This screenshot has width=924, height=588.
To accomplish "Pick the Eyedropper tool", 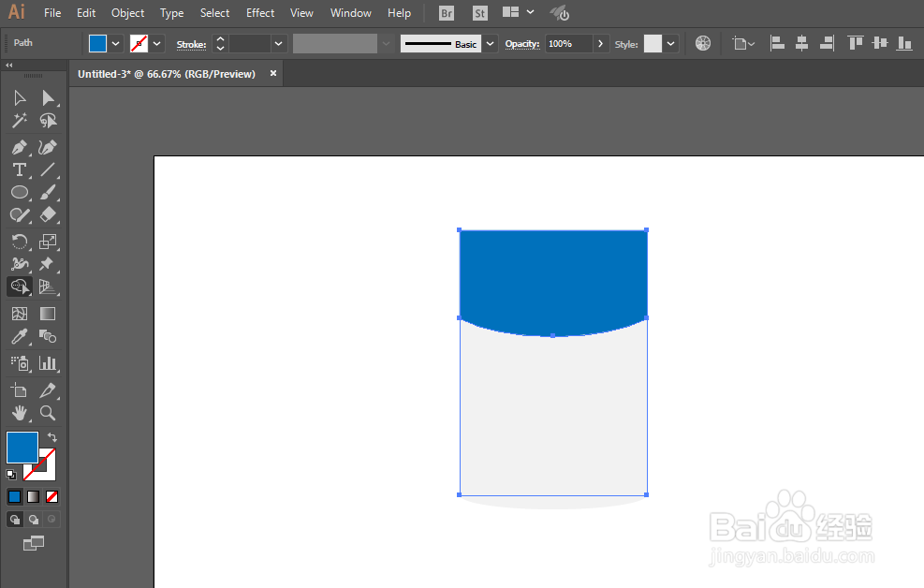I will point(19,337).
